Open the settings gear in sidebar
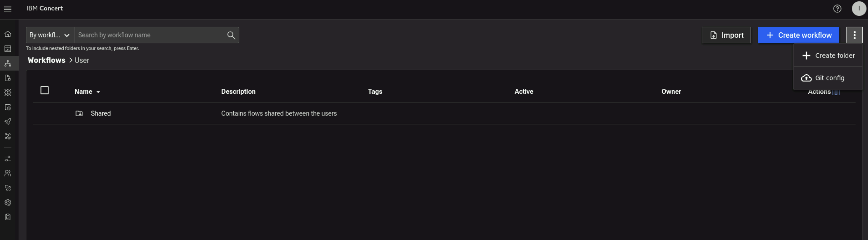This screenshot has height=240, width=868. point(8,202)
